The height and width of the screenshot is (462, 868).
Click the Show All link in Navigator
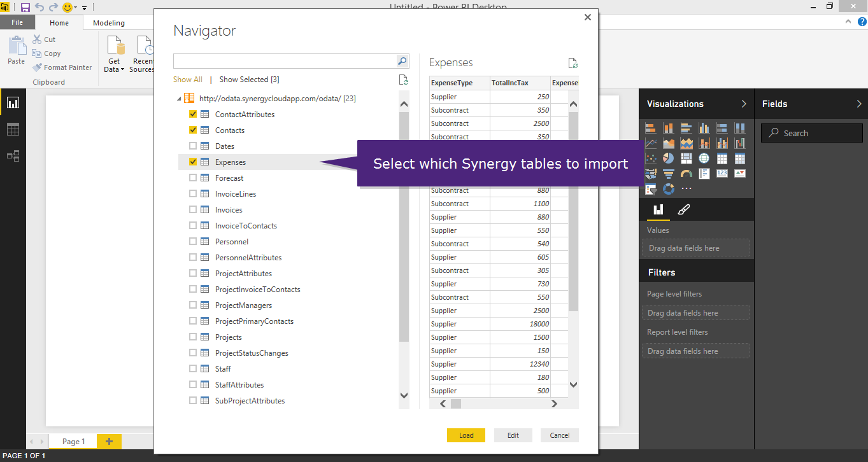point(188,80)
